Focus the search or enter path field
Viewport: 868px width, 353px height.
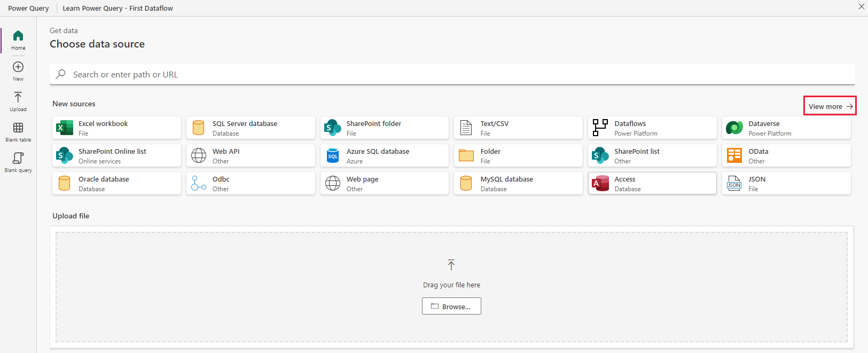(x=452, y=74)
